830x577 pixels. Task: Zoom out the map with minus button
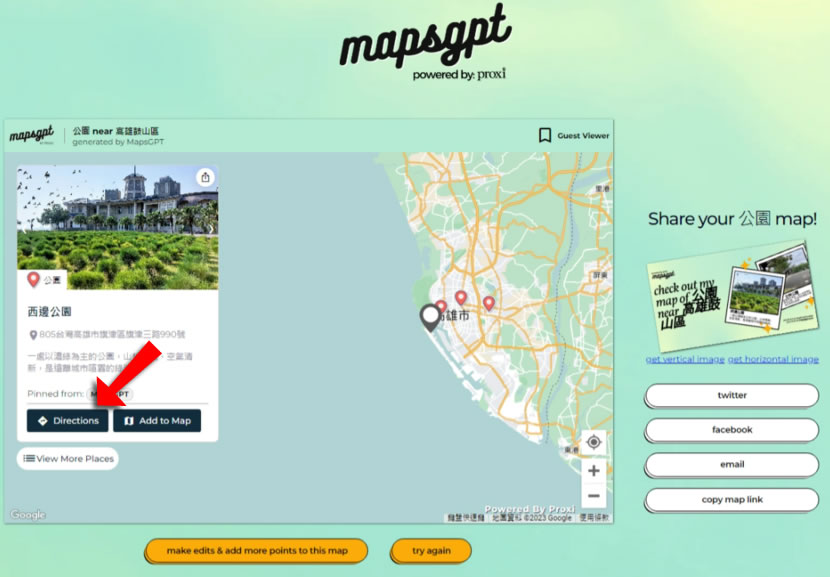point(594,496)
